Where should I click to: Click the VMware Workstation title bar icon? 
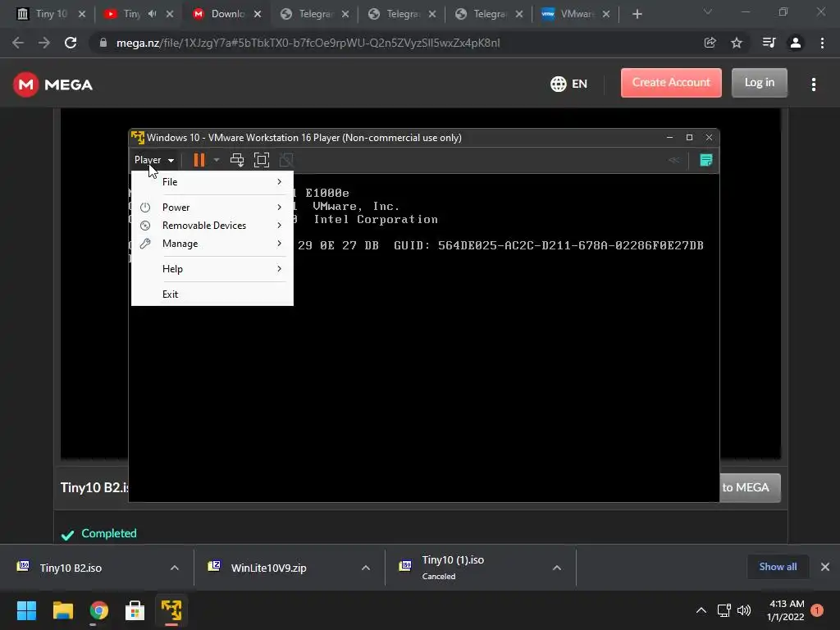coord(138,138)
